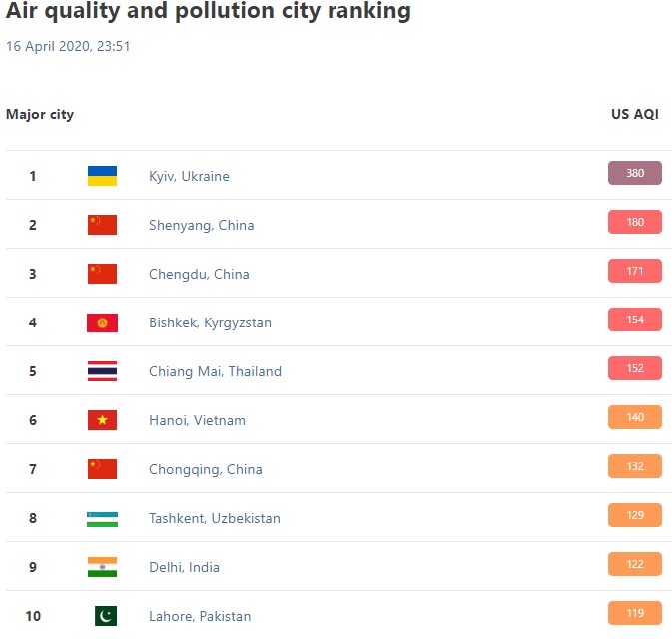
Task: Click the China flag beside Shenyang
Action: (102, 225)
